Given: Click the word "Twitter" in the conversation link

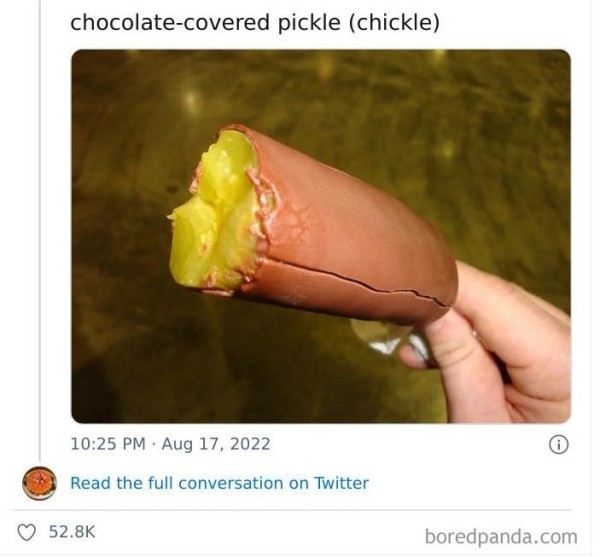Looking at the screenshot, I should pyautogui.click(x=342, y=483).
